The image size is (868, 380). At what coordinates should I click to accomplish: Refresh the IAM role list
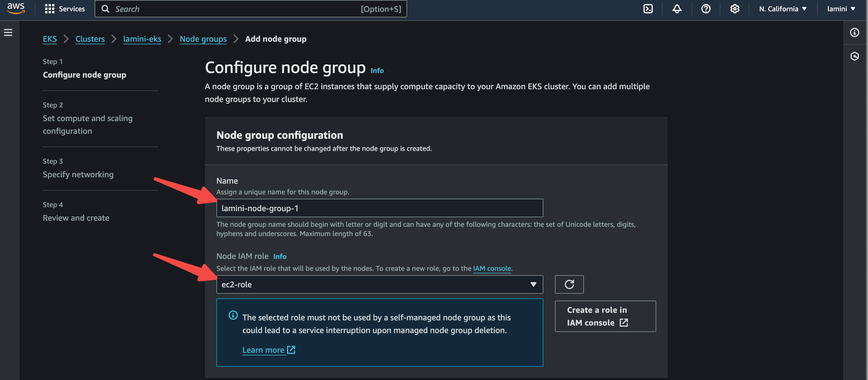pyautogui.click(x=569, y=284)
